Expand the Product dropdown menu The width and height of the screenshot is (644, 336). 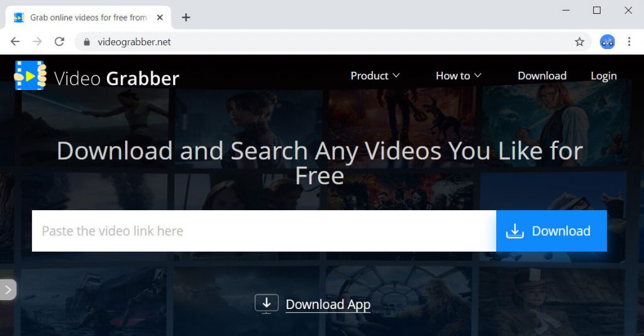[375, 76]
